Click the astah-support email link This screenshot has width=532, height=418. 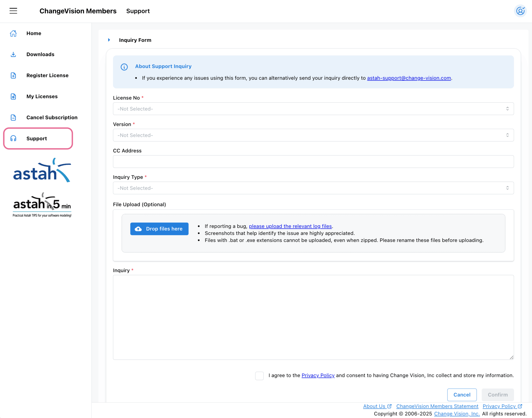[409, 78]
